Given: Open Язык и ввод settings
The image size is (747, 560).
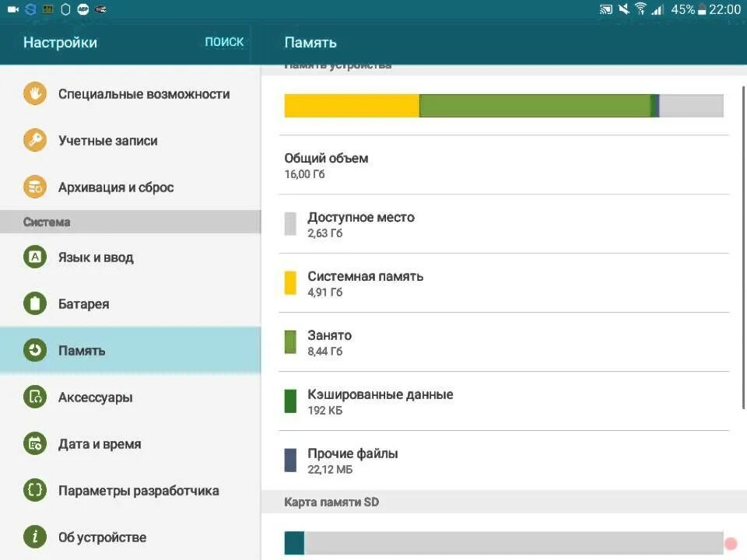Looking at the screenshot, I should coord(131,257).
